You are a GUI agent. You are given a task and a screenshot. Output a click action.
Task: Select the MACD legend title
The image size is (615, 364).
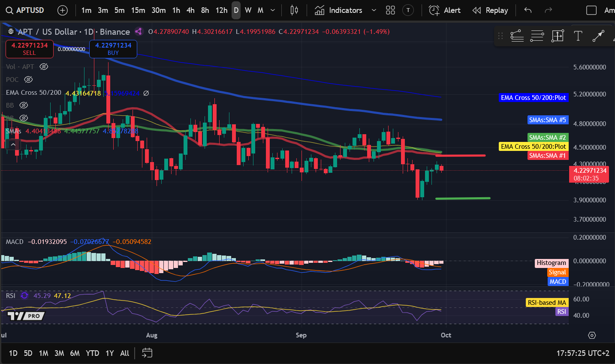pyautogui.click(x=15, y=242)
